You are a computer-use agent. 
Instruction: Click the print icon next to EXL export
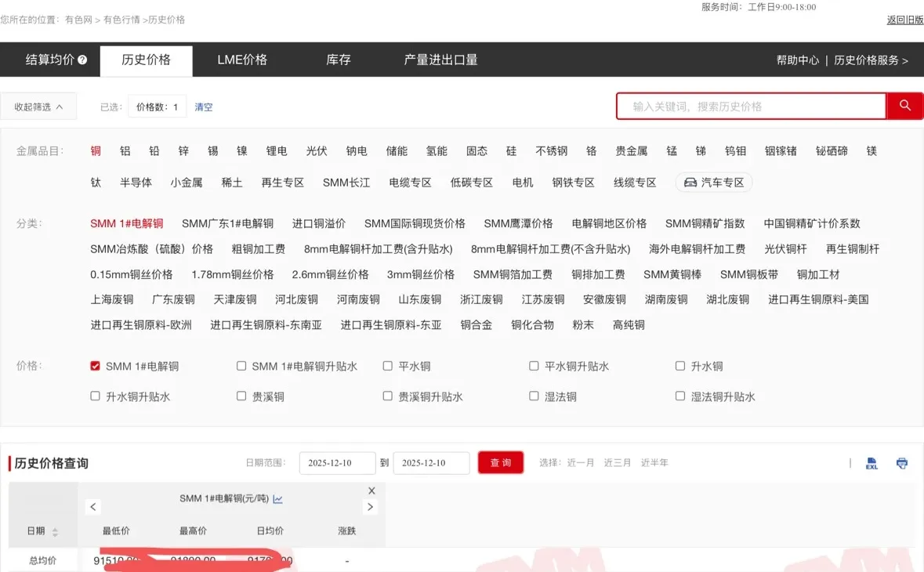[902, 463]
